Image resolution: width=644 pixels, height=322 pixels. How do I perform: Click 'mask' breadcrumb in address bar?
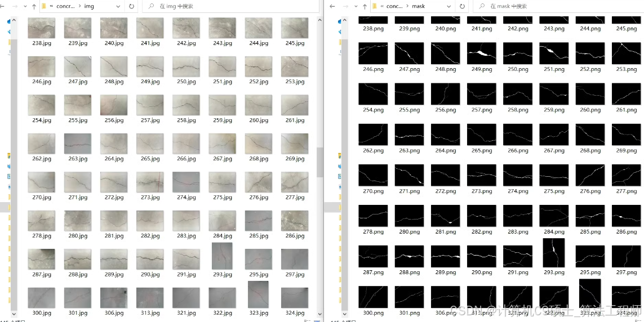pos(418,7)
